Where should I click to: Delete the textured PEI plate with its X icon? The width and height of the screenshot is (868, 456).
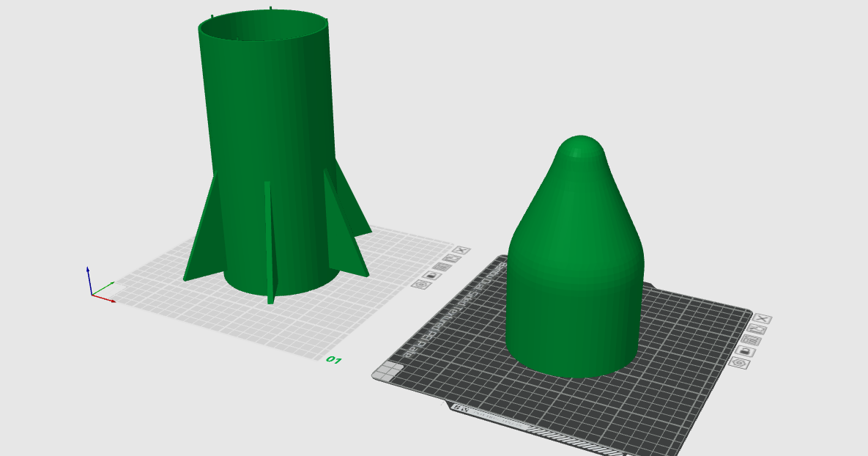[762, 318]
